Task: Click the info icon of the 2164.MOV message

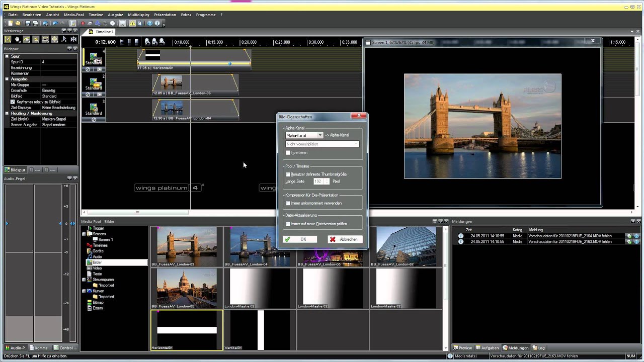Action: coord(460,236)
